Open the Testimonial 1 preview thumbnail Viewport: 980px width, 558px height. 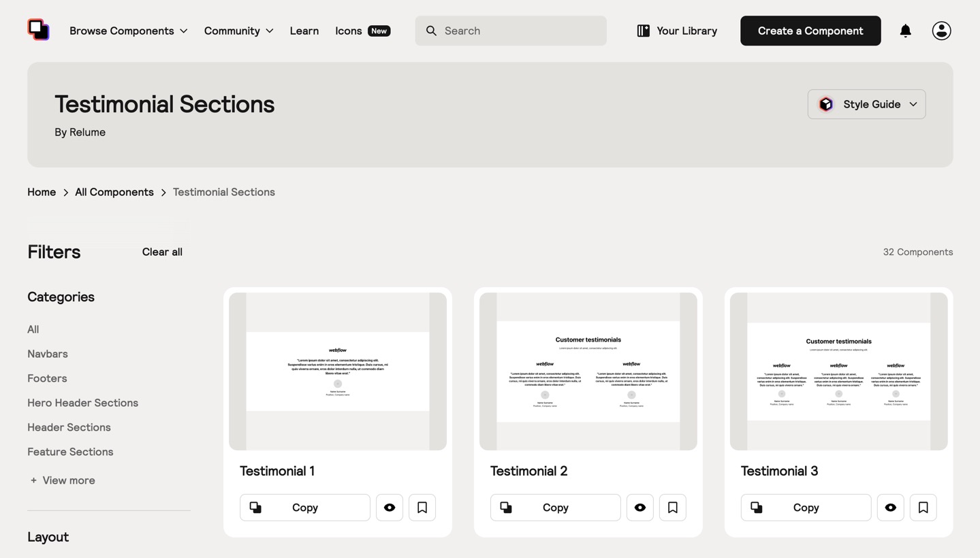[338, 372]
